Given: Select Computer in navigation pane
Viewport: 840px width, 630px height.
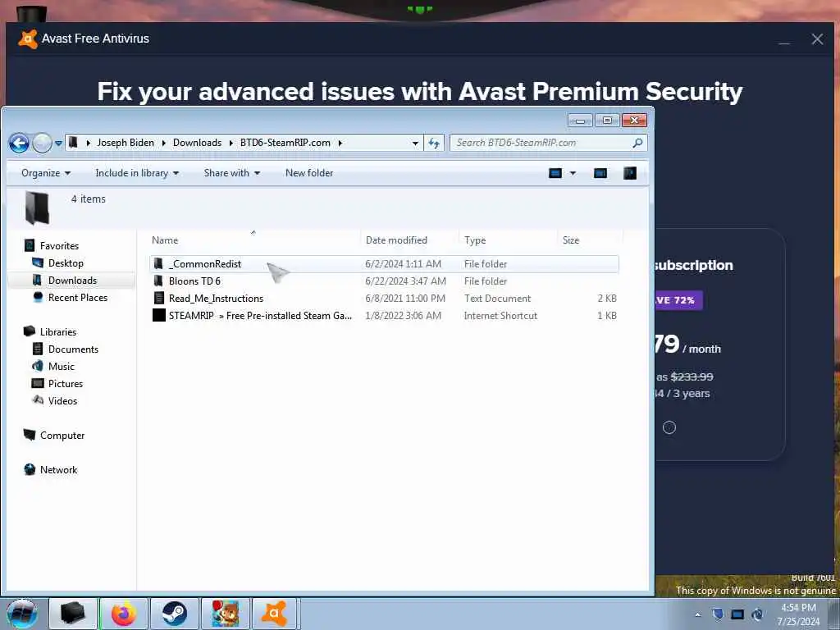Looking at the screenshot, I should click(62, 436).
